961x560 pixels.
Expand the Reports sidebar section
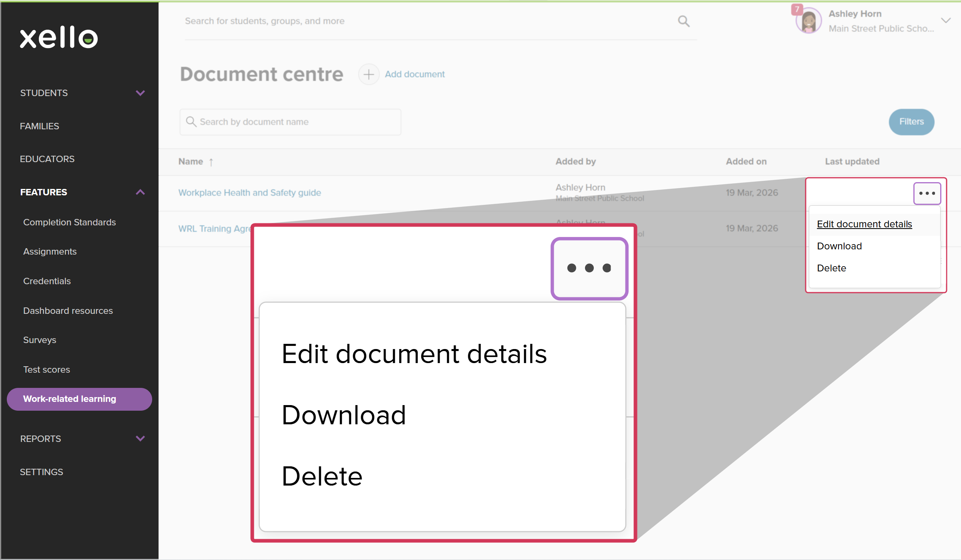tap(140, 439)
